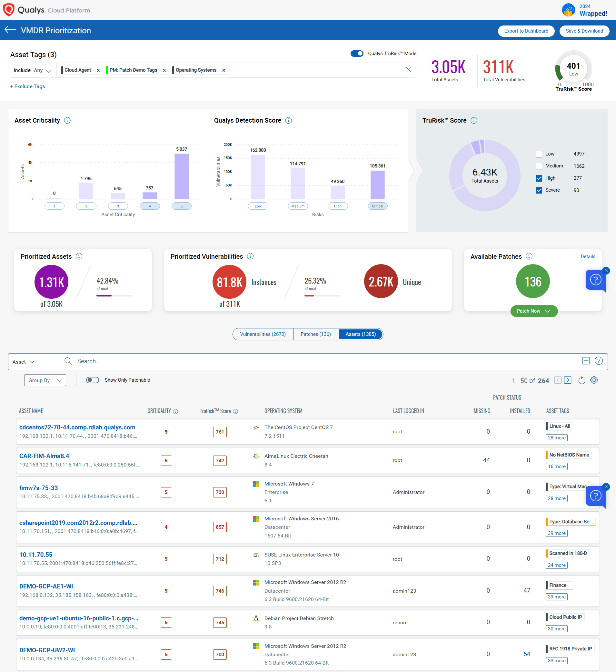Viewport: 616px width, 672px height.
Task: Click the plus icon in the search bar
Action: (586, 361)
